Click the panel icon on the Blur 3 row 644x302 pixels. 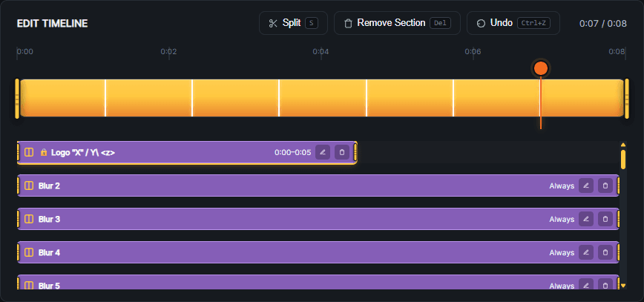coord(29,219)
